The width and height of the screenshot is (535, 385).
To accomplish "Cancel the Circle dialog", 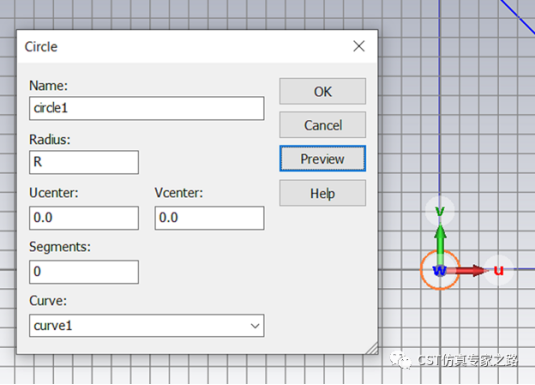I will [322, 125].
